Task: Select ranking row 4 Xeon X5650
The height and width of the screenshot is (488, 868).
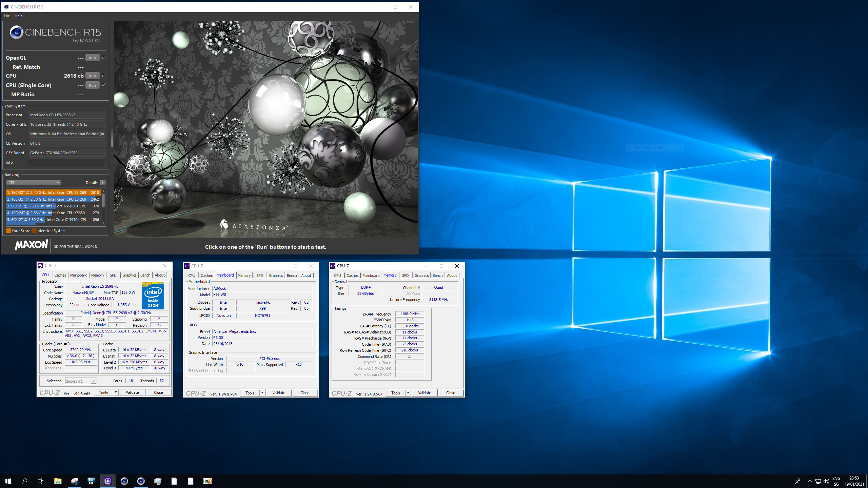Action: 53,213
